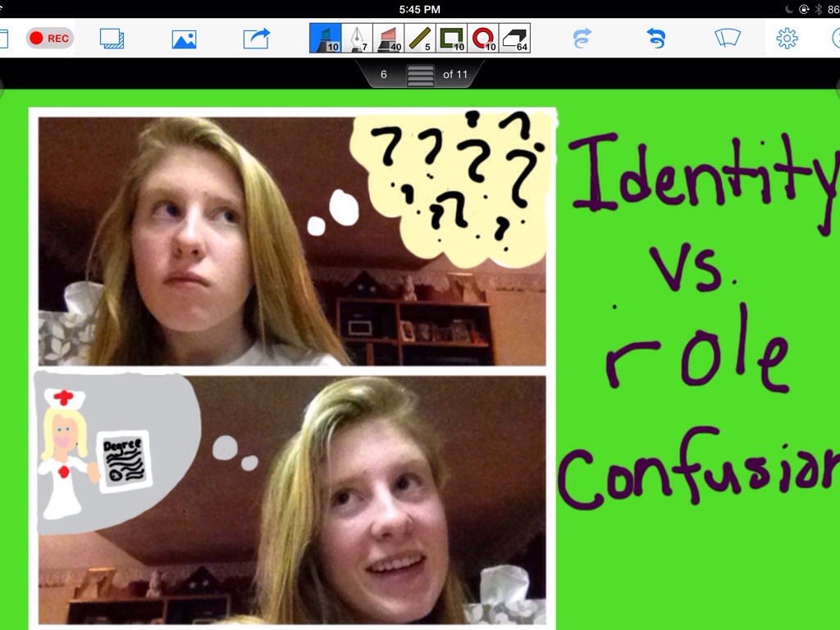Screen dimensions: 840x630
Task: Expand the slide list drawer icon
Action: (420, 75)
